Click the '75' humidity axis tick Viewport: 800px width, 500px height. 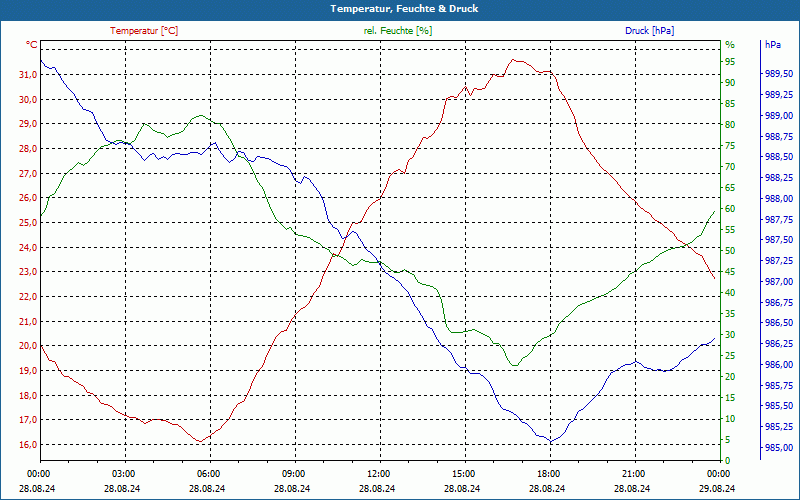click(x=731, y=146)
